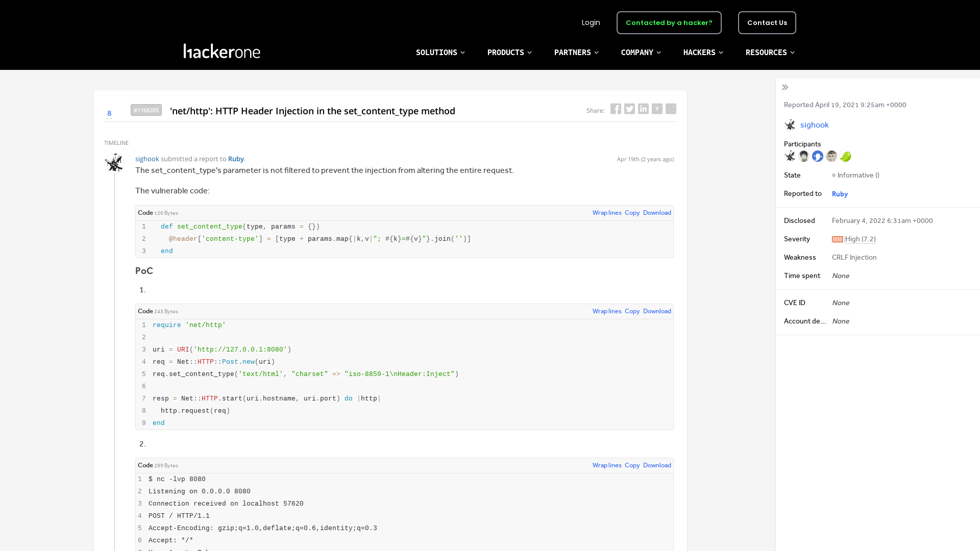Click High (7.2) severity text

click(861, 239)
